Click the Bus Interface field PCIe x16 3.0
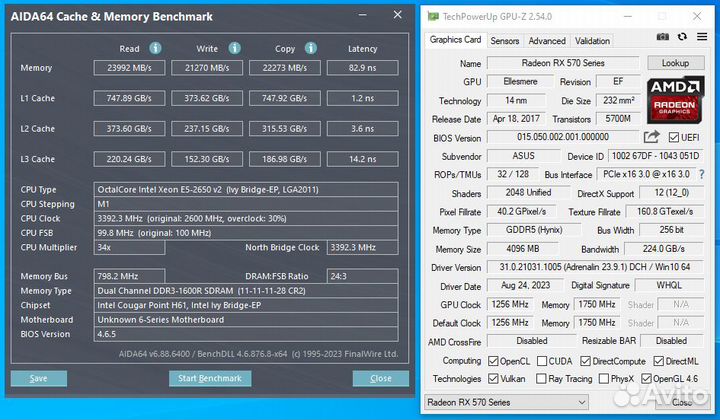Viewport: 720px width, 420px height. point(646,174)
